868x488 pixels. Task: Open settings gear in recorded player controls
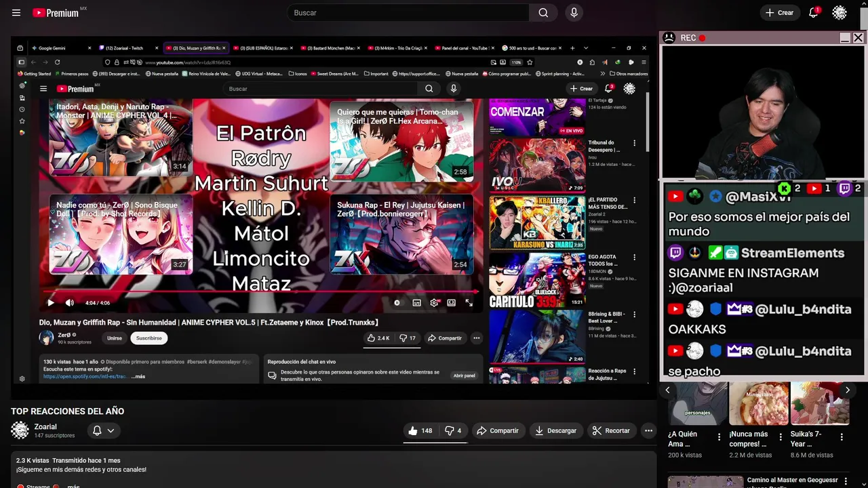pyautogui.click(x=434, y=303)
